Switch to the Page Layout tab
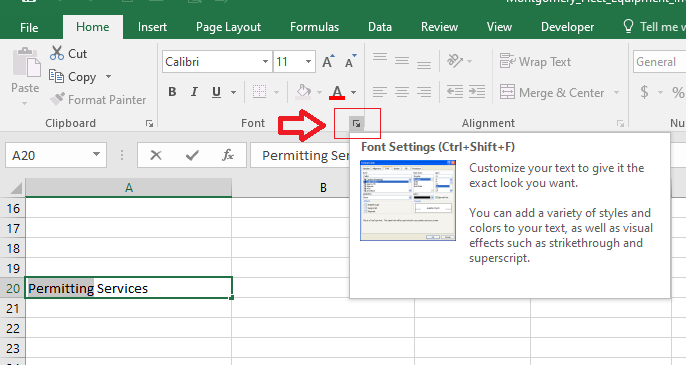 228,27
